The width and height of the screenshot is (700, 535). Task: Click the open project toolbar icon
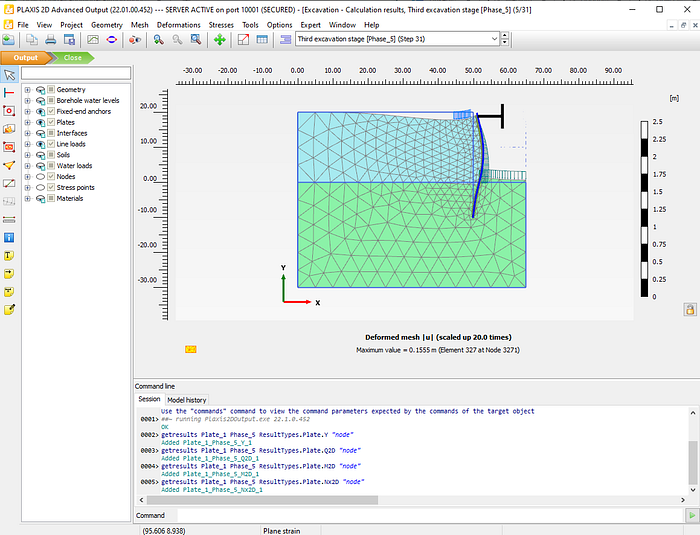(x=8, y=40)
